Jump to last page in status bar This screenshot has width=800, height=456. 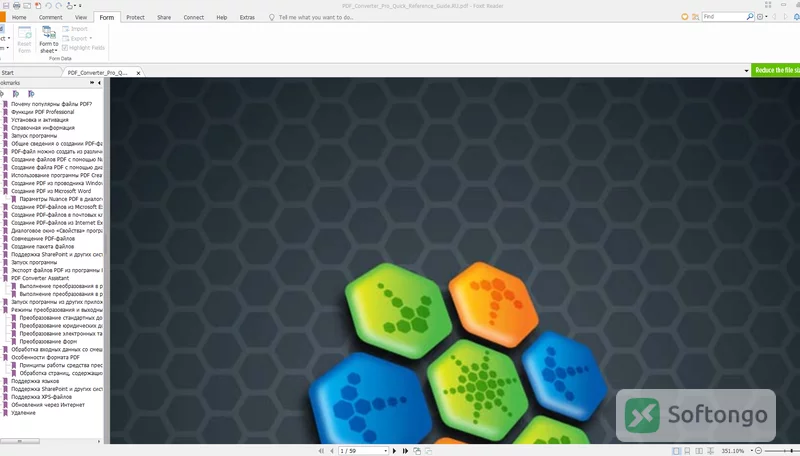pos(405,451)
